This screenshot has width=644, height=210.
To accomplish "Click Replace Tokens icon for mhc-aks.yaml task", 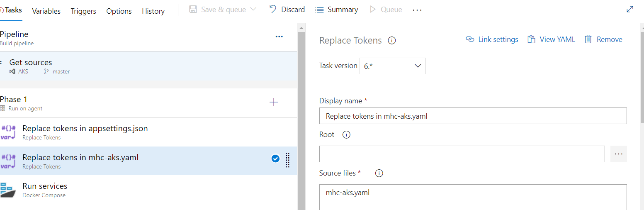I will pyautogui.click(x=8, y=161).
